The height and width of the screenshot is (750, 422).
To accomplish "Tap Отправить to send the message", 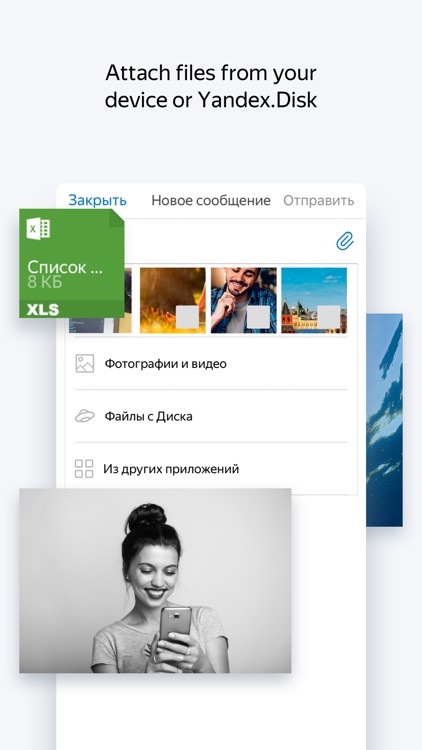I will tap(319, 200).
